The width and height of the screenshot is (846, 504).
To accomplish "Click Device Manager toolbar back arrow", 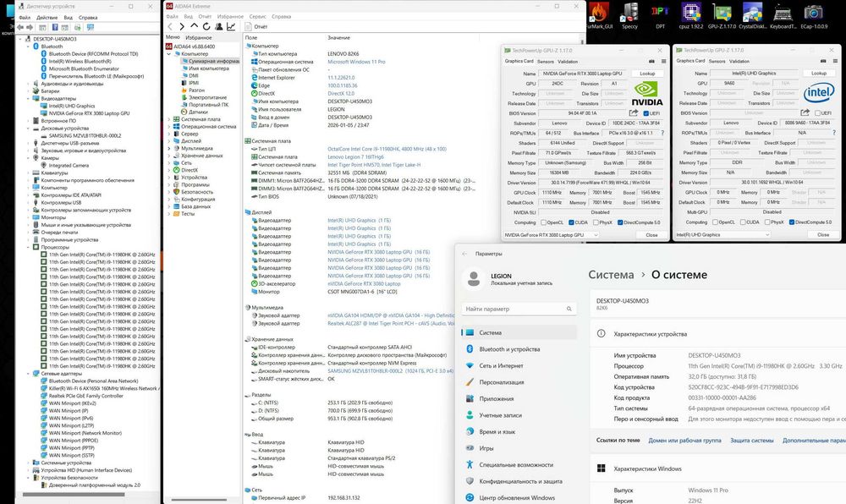I will (20, 27).
